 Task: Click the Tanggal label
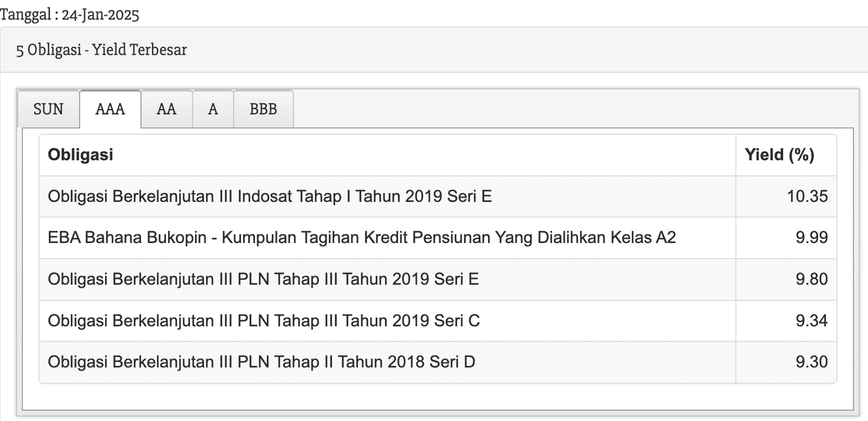(x=25, y=15)
